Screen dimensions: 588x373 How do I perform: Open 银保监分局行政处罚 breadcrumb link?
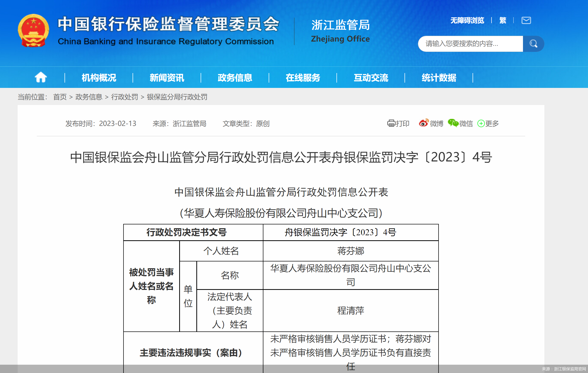pyautogui.click(x=177, y=97)
